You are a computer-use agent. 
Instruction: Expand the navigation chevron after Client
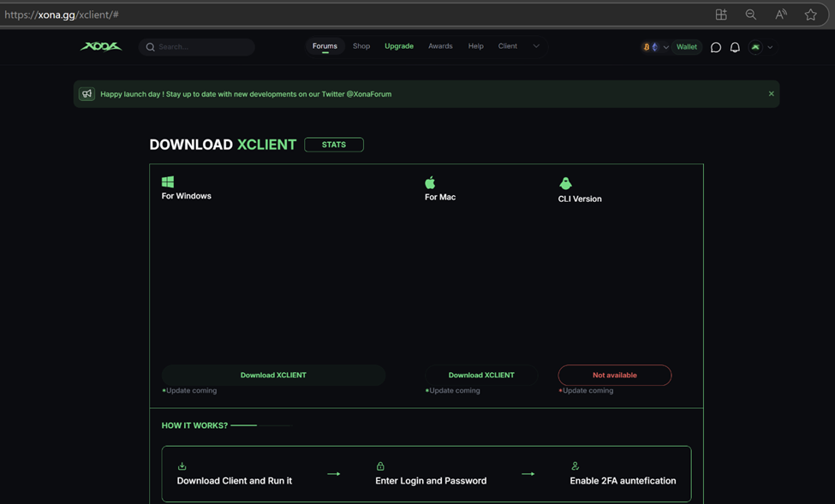[x=536, y=46]
